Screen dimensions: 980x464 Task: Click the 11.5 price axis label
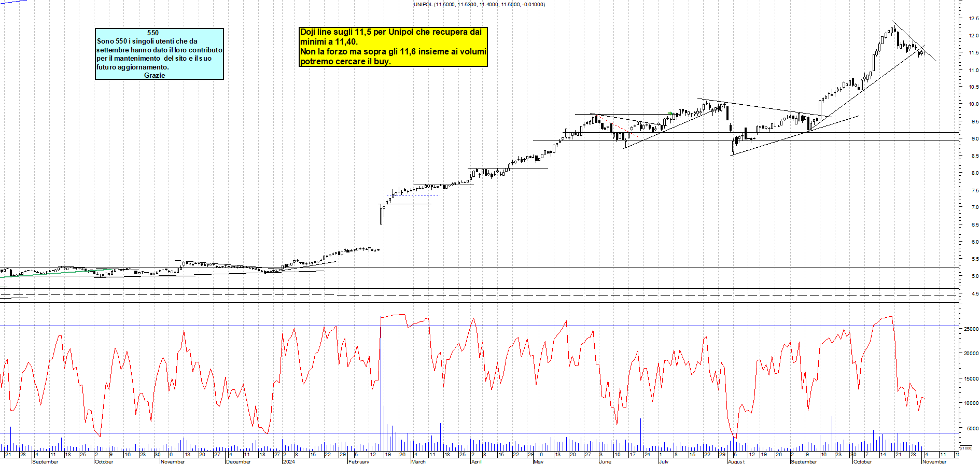(x=974, y=53)
